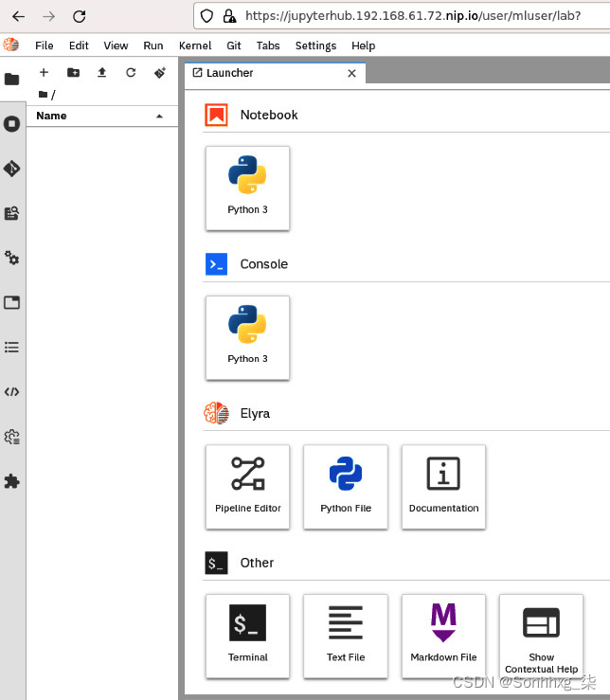Show Contextual Help
The image size is (610, 700).
(541, 637)
